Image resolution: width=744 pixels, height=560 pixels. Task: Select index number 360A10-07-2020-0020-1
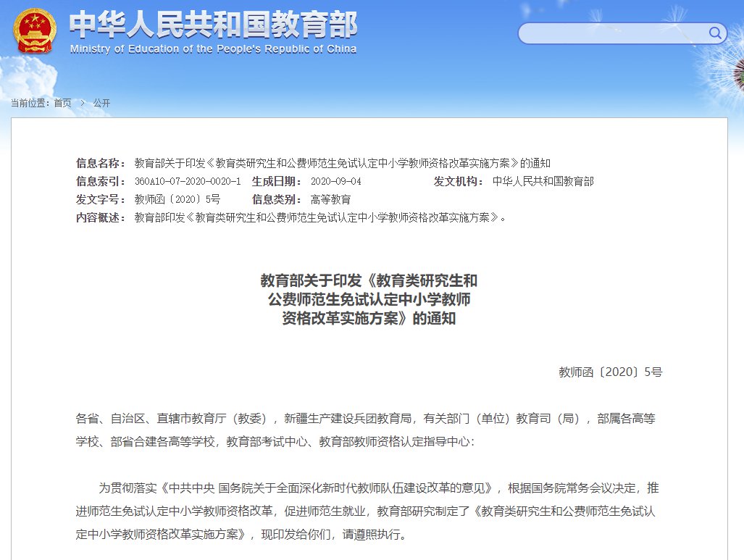pos(188,181)
